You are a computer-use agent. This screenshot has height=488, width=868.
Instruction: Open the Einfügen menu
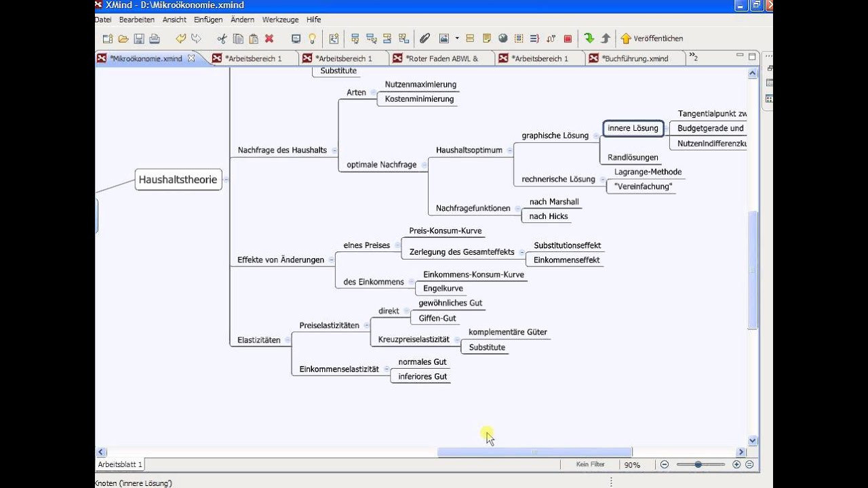[208, 20]
